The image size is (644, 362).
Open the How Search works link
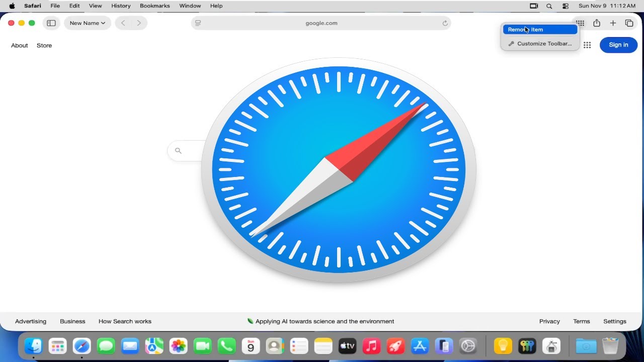125,321
